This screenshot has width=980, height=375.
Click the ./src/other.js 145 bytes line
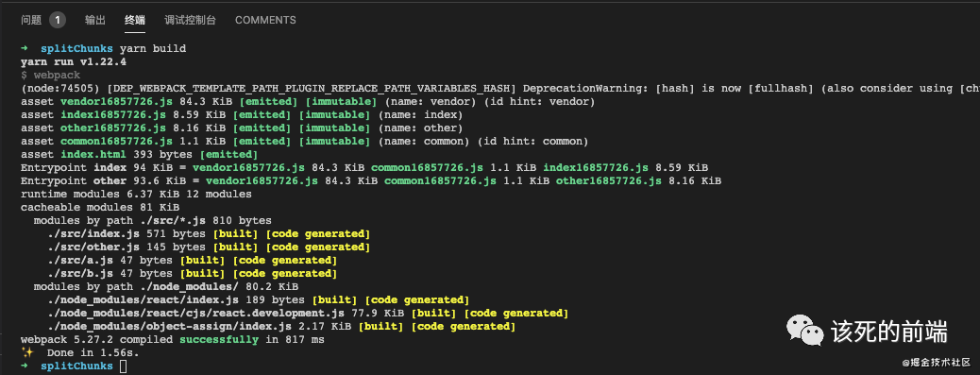(x=209, y=247)
